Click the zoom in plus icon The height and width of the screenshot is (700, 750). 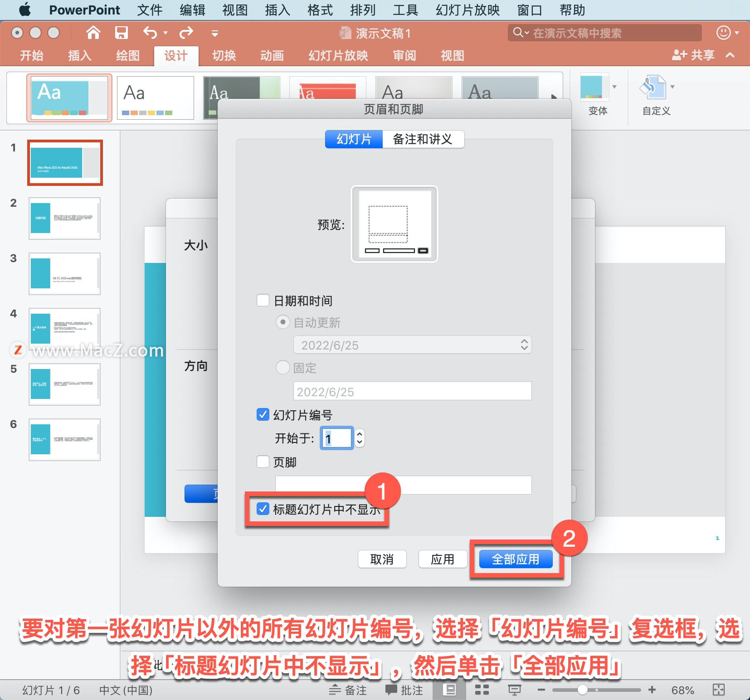[x=652, y=690]
